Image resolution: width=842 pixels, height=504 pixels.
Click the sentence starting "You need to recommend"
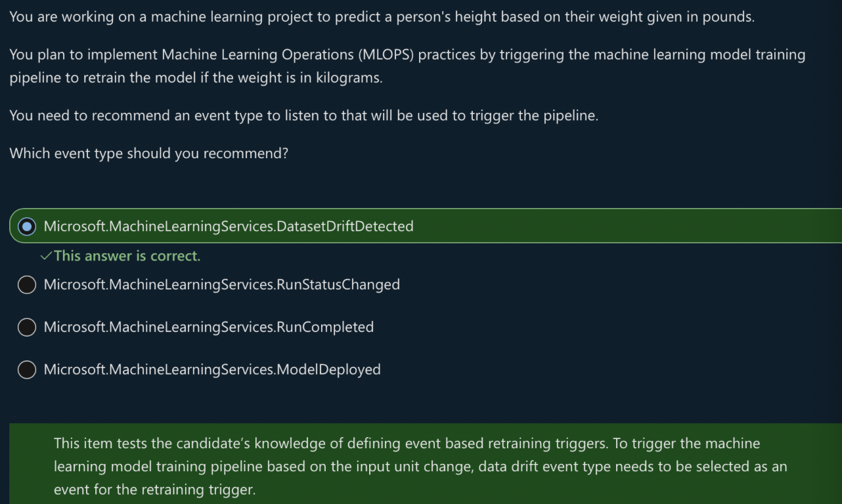(303, 116)
